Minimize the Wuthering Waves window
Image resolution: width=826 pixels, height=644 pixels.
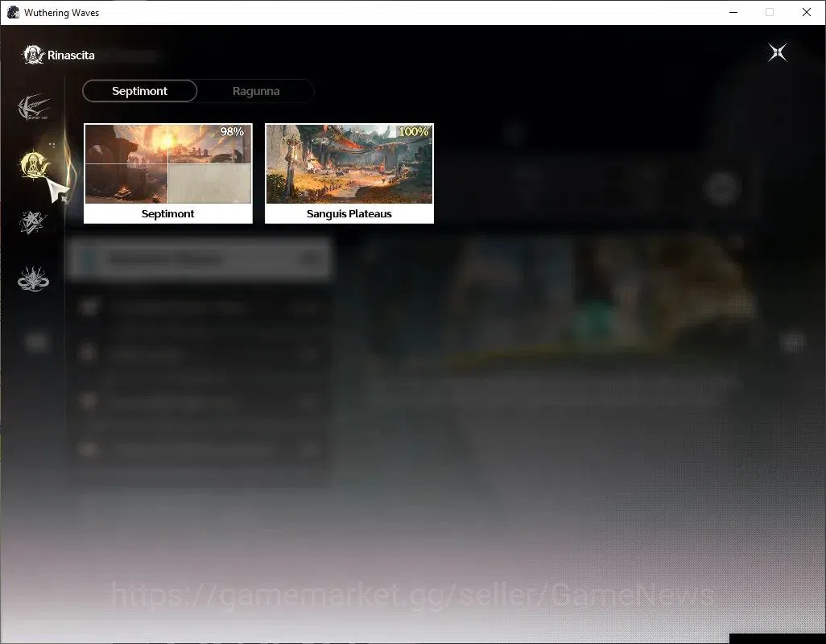click(733, 12)
